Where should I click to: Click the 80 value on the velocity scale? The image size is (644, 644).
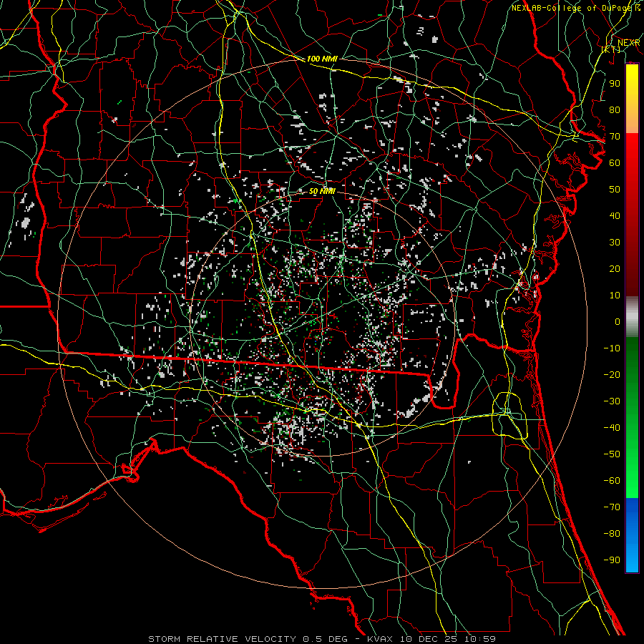pyautogui.click(x=615, y=109)
